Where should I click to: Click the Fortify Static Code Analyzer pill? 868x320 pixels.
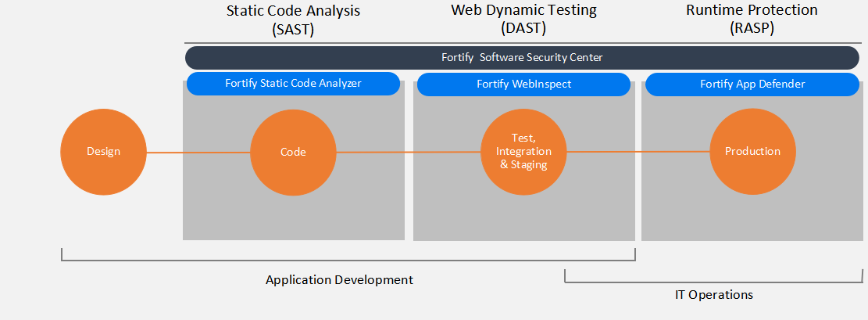coord(294,84)
